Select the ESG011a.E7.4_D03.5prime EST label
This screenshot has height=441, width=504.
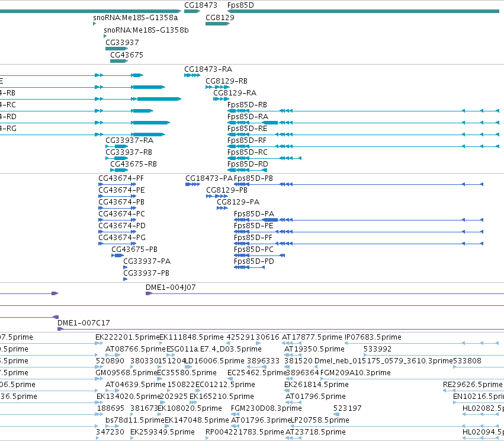pyautogui.click(x=214, y=349)
